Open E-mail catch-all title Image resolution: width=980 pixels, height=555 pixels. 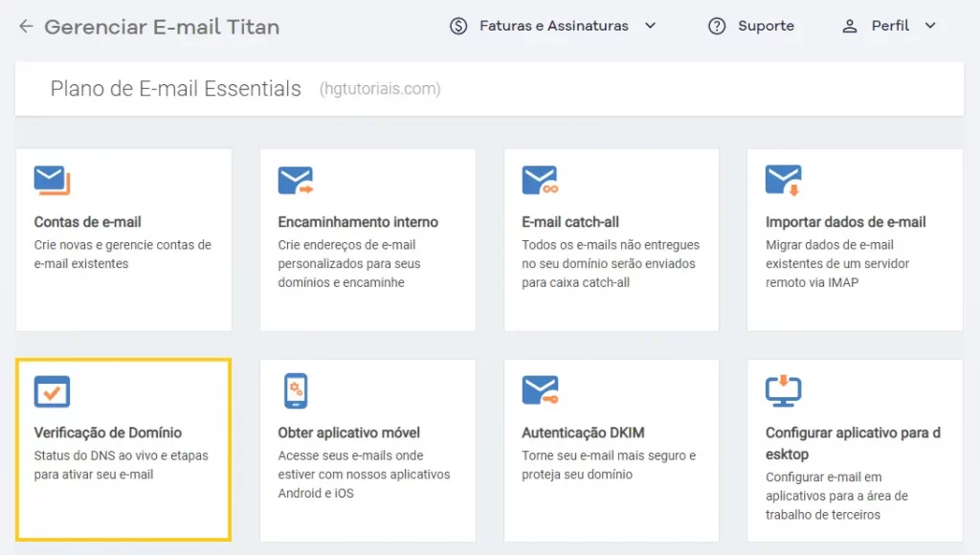point(570,222)
